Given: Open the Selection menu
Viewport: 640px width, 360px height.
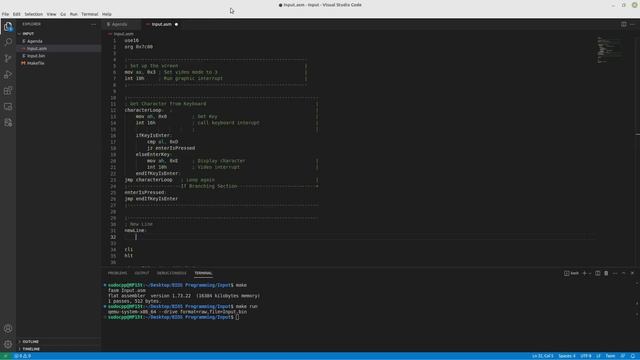Looking at the screenshot, I should 33,14.
